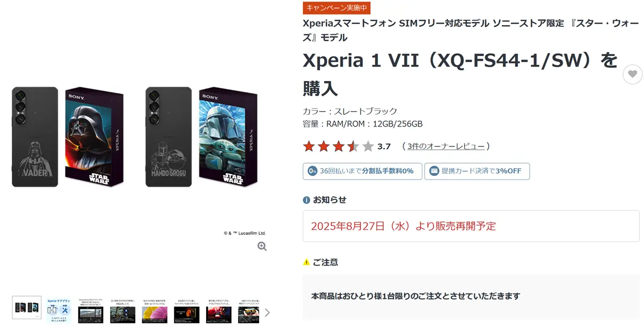This screenshot has height=332, width=644.
Task: Show next thumbnails with right chevron
Action: pos(267,312)
